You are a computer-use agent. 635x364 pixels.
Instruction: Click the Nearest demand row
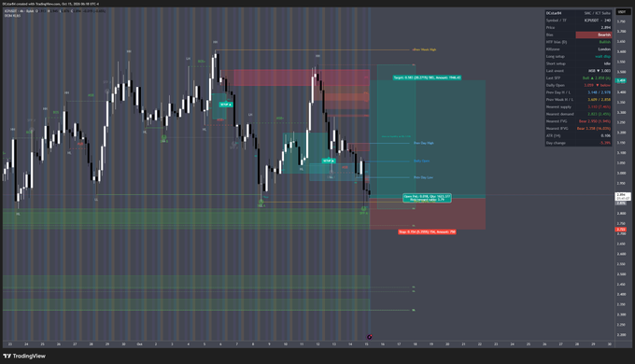[x=578, y=114]
